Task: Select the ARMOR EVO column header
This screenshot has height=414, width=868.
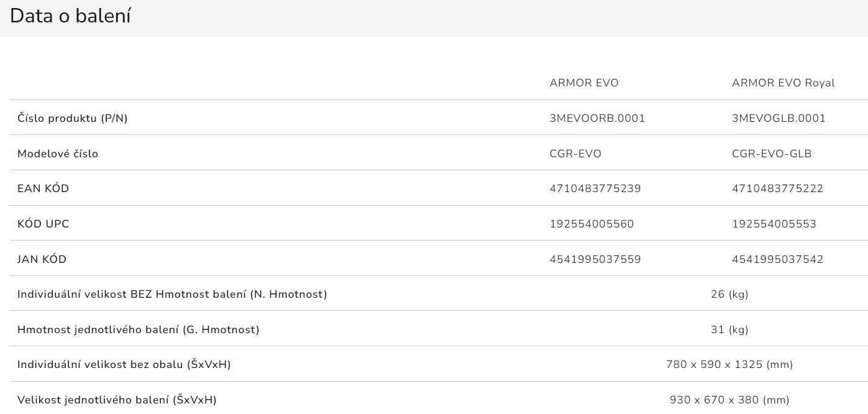Action: click(583, 83)
